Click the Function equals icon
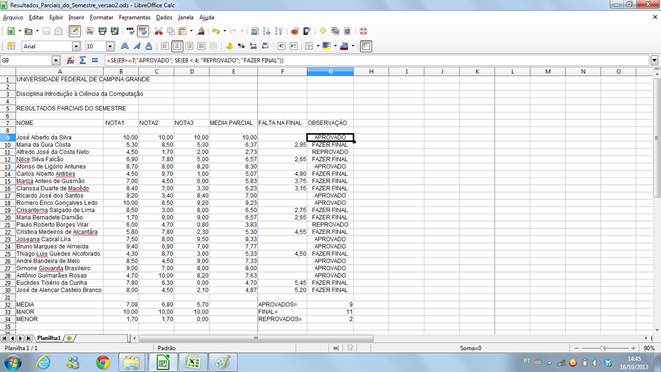Viewport: 661px width, 372px height. tap(95, 61)
